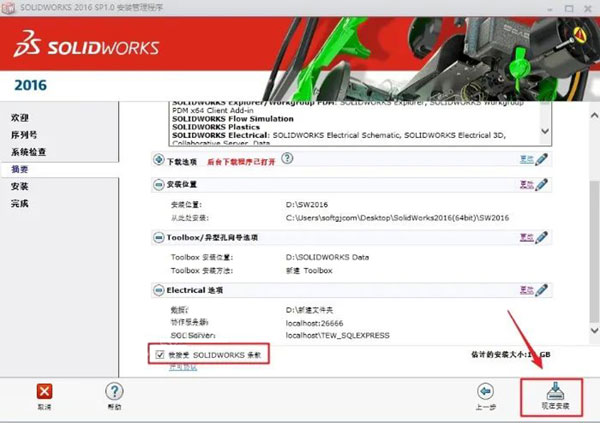Click the red background downloader status text

pyautogui.click(x=241, y=162)
